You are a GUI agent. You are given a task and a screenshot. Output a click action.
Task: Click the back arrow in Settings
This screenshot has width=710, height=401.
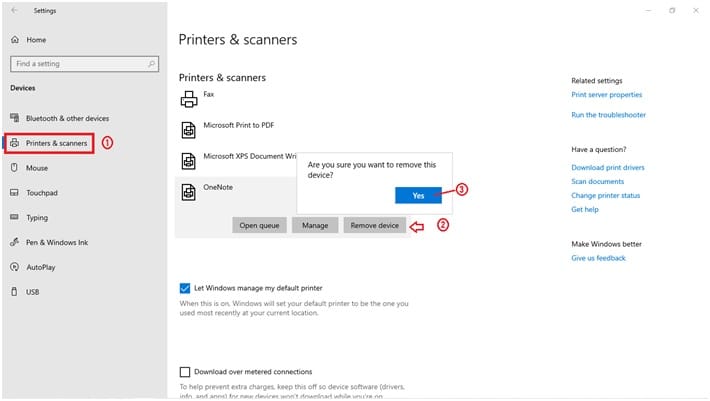(14, 10)
